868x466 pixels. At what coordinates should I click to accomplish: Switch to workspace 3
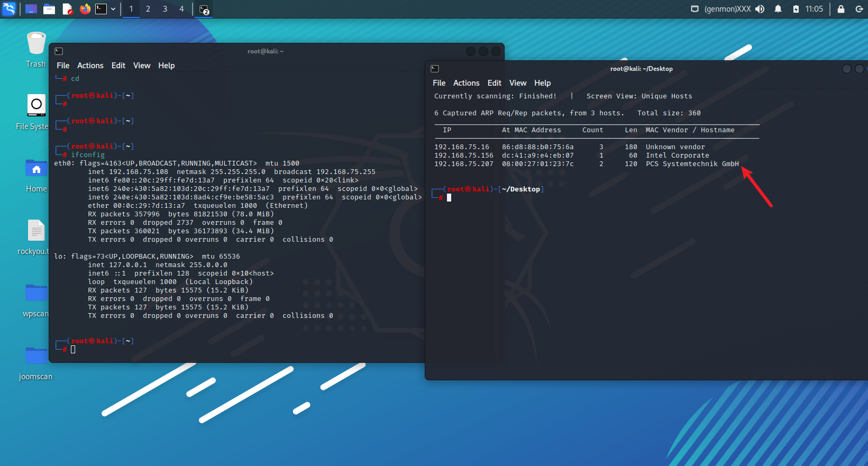tap(165, 9)
